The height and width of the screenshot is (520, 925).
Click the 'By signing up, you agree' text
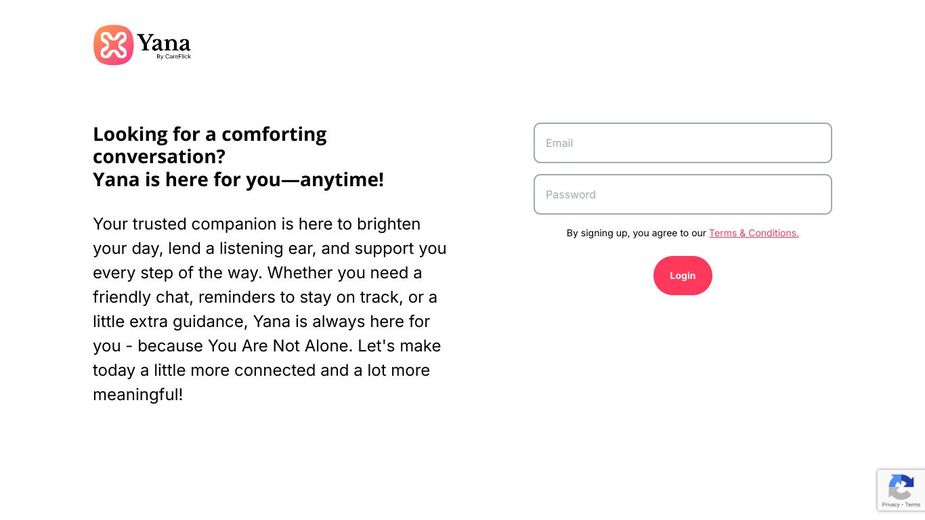pos(636,233)
